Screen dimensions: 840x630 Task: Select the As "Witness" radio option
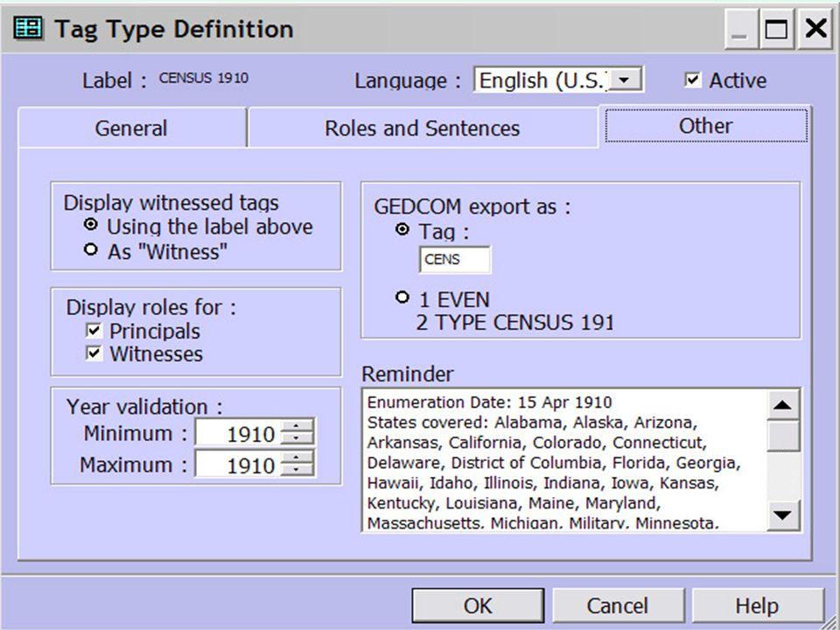tap(91, 249)
